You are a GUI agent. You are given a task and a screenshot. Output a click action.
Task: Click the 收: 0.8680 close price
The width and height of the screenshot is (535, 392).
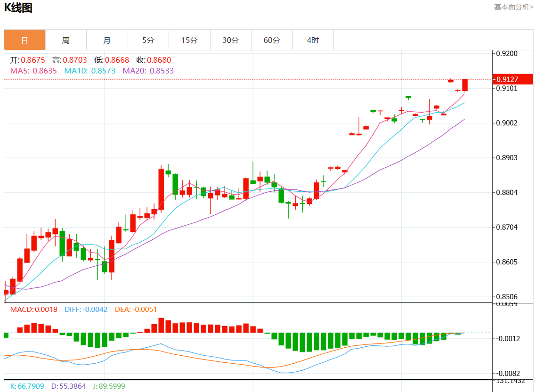[x=154, y=60]
